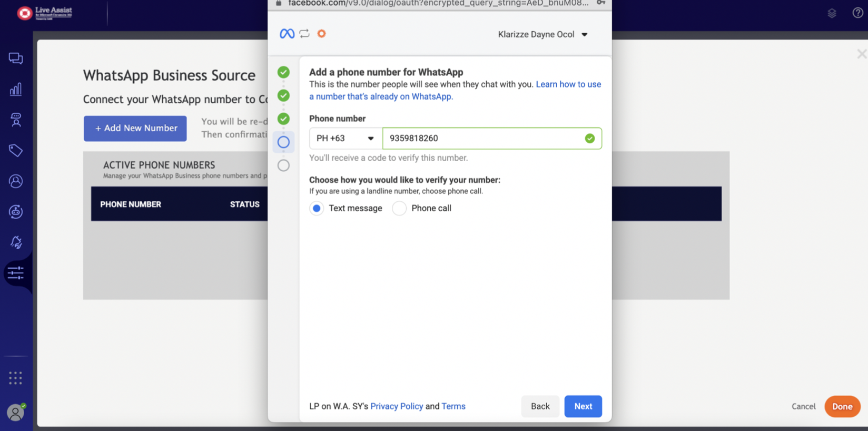The width and height of the screenshot is (868, 431).
Task: Click the lock icon in address bar
Action: pyautogui.click(x=279, y=3)
